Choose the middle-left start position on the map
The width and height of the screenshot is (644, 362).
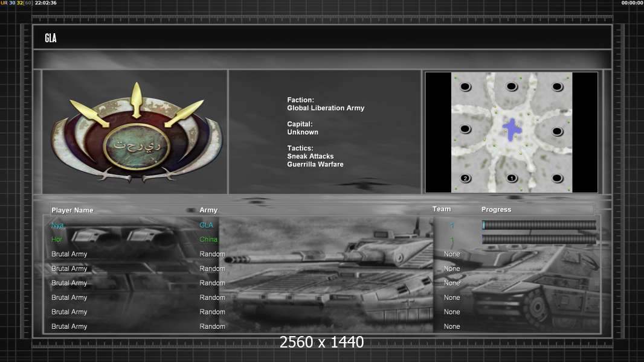tap(465, 129)
